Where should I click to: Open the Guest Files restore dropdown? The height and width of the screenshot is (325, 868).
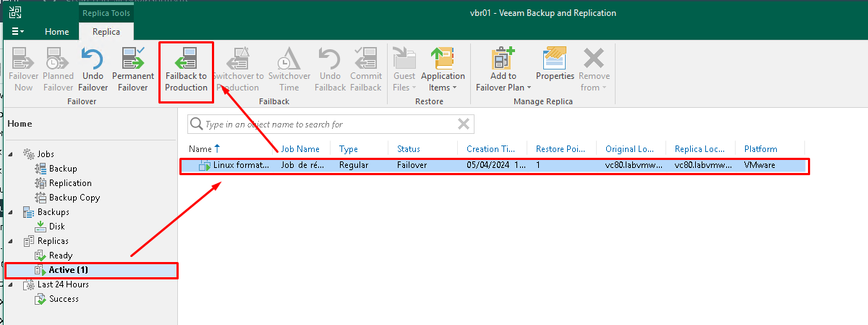[x=404, y=69]
